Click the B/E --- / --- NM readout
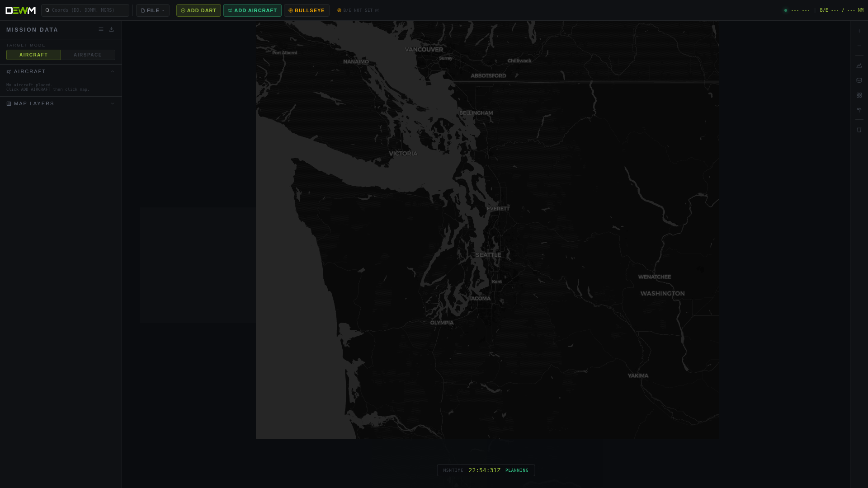This screenshot has height=488, width=868. point(841,10)
